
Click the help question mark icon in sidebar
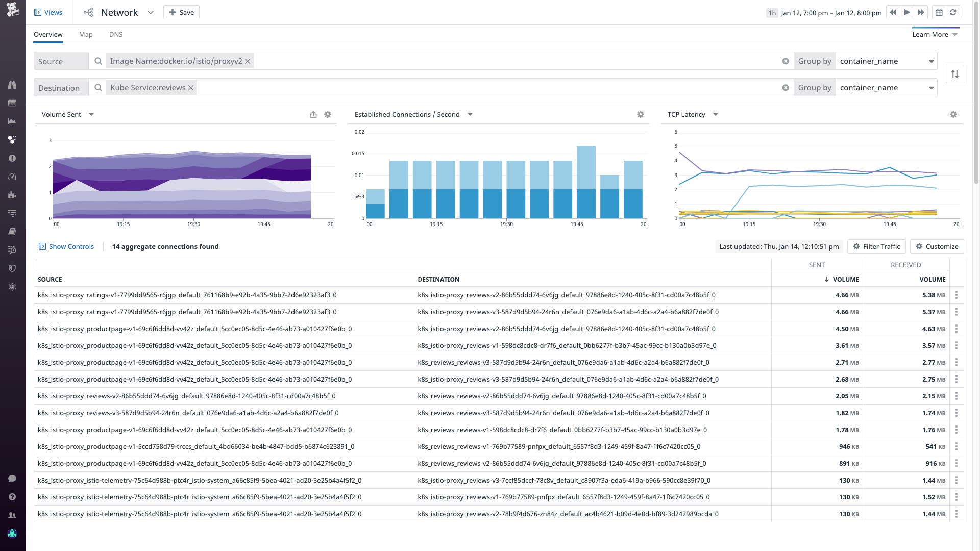point(12,497)
